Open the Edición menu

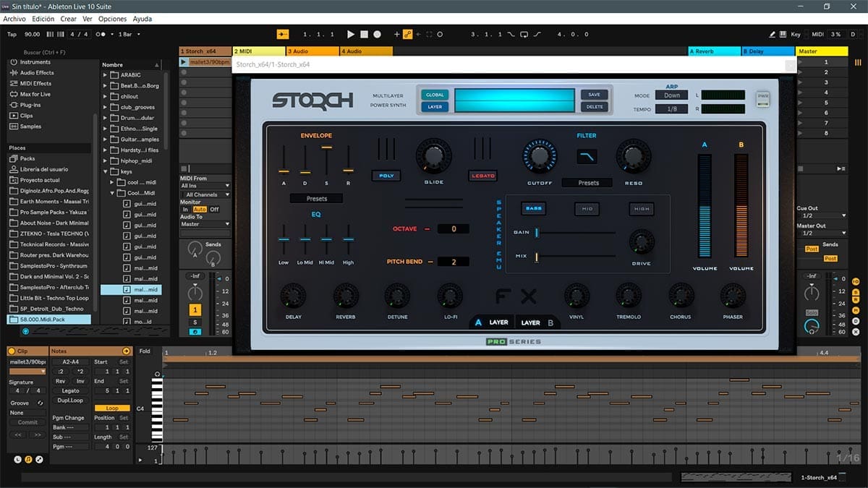pos(43,19)
